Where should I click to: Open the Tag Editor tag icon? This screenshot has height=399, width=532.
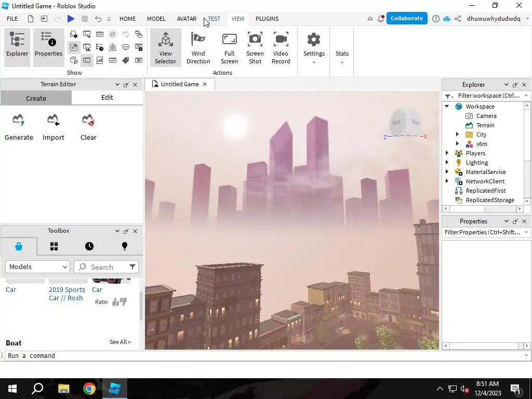click(x=126, y=60)
